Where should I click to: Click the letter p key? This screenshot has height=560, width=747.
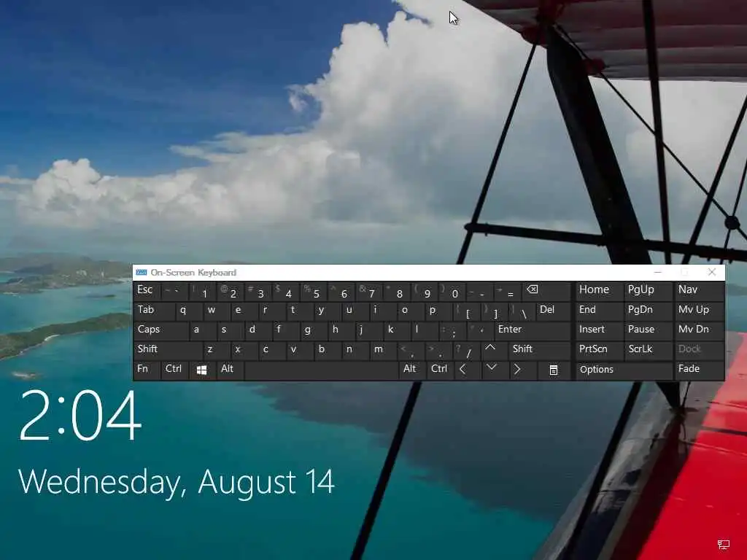438,311
